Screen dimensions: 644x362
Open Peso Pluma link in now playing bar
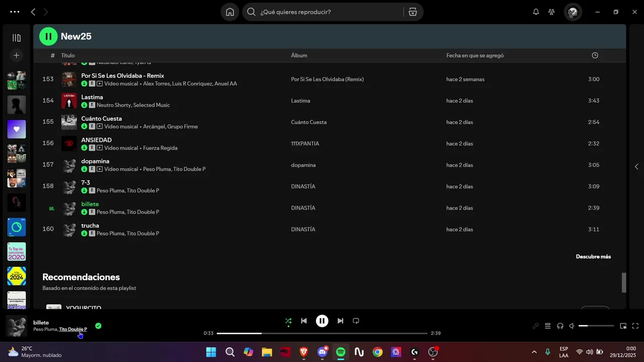pyautogui.click(x=45, y=329)
